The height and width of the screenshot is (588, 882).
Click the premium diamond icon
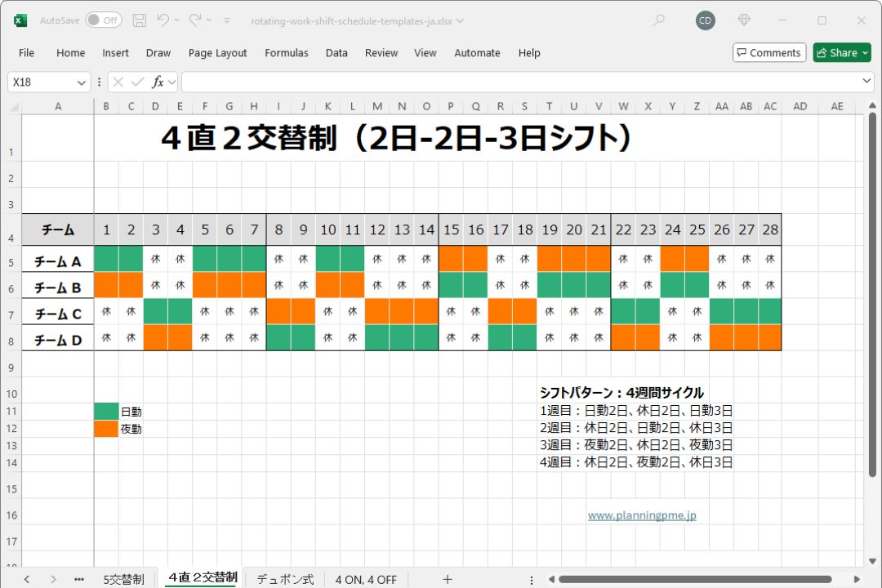coord(744,20)
